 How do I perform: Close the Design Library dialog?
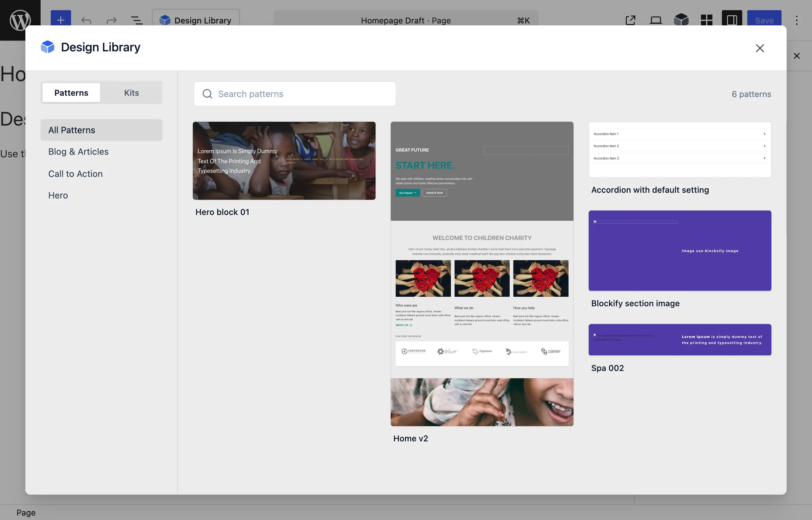point(760,48)
